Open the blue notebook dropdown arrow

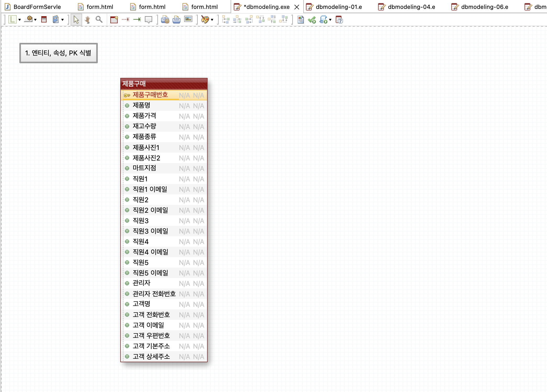(x=62, y=20)
